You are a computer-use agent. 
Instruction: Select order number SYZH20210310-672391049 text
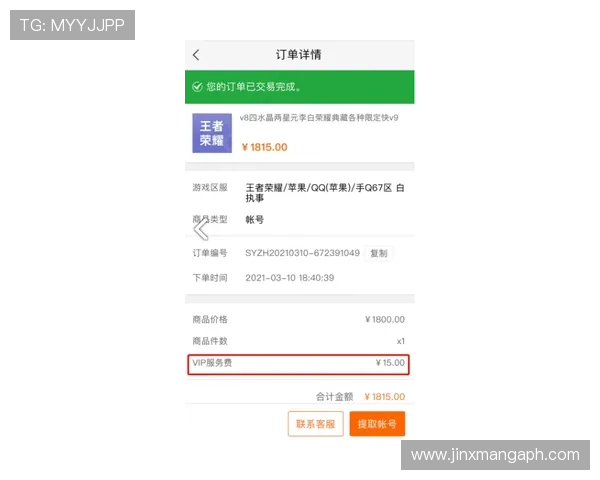[x=302, y=253]
